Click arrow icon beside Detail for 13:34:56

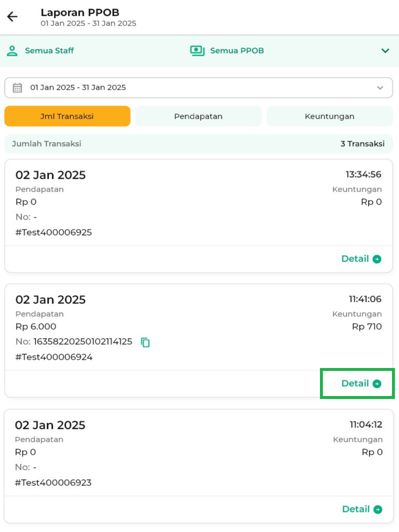click(x=377, y=259)
